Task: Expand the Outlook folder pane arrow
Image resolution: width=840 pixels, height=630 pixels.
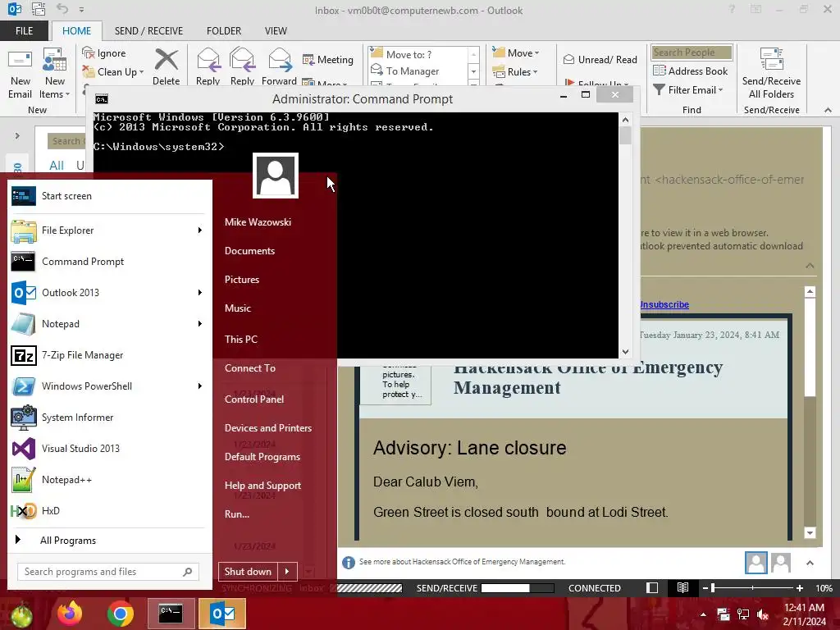Action: 17,135
